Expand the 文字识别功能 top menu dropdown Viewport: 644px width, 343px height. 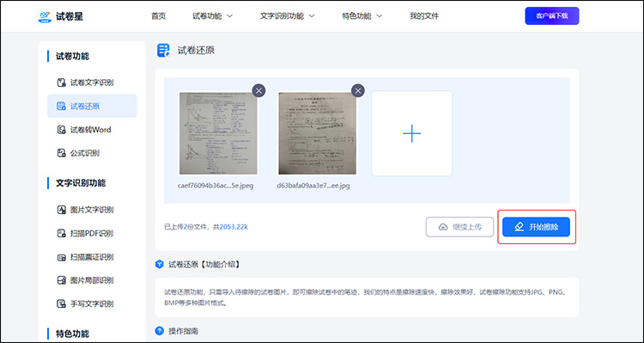pyautogui.click(x=287, y=16)
